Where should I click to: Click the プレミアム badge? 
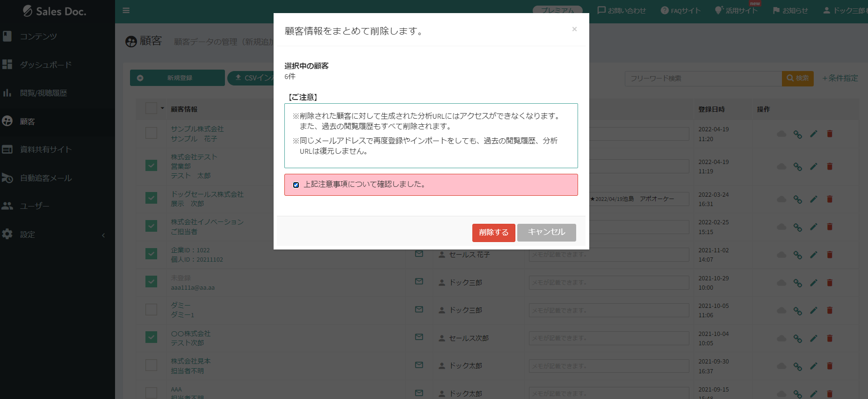pos(557,10)
